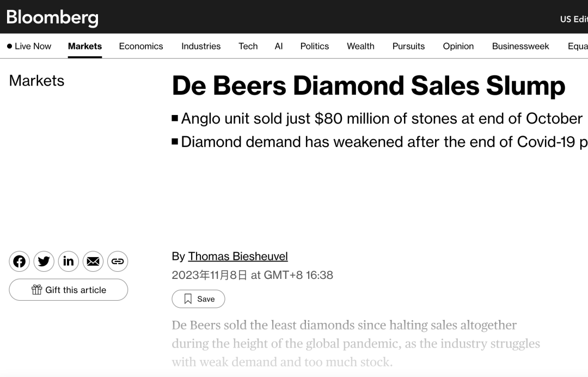Select the Markets nav tab
This screenshot has height=377, width=588.
point(85,46)
